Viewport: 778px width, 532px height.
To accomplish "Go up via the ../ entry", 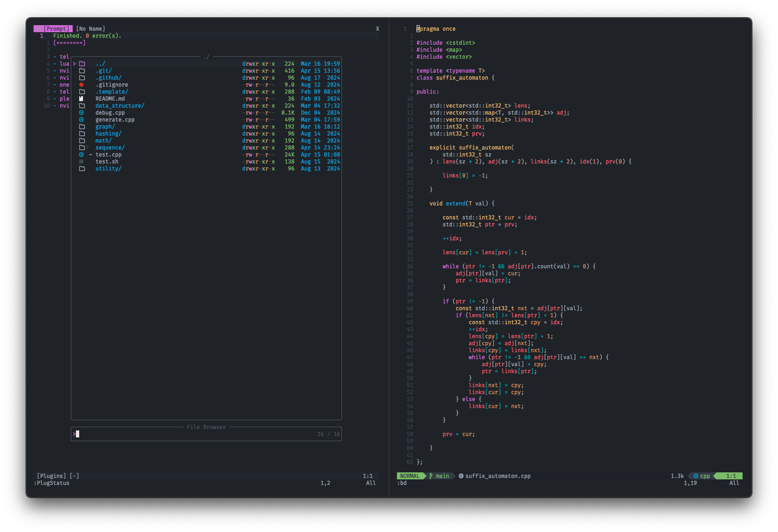I will 100,64.
